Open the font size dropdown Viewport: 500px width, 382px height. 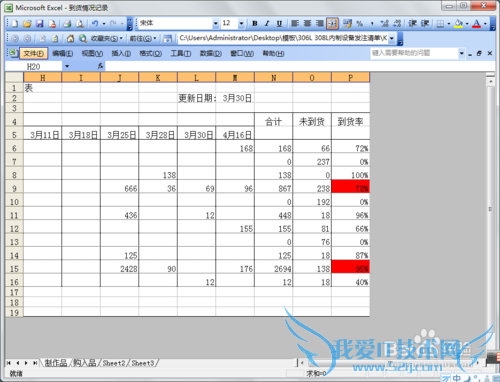coord(241,23)
